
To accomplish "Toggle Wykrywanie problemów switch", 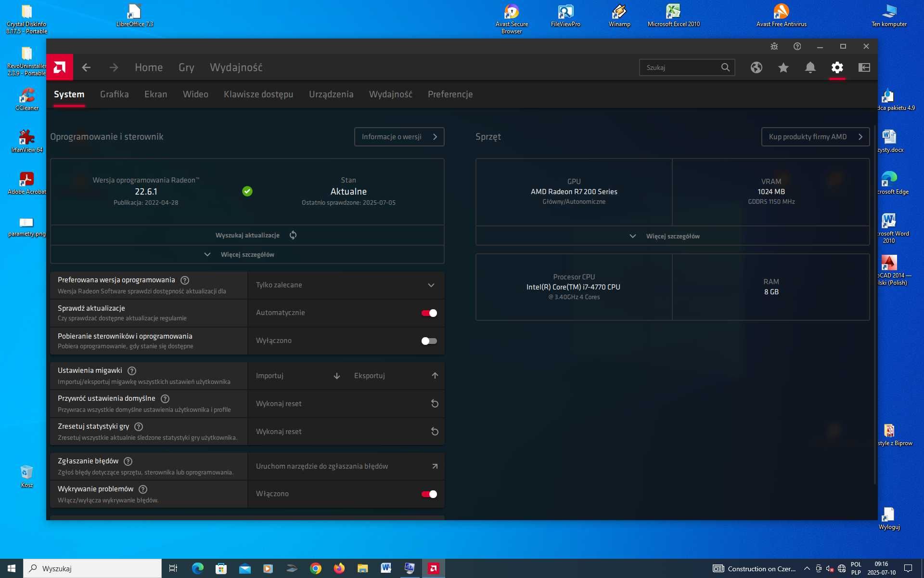I will pyautogui.click(x=429, y=494).
